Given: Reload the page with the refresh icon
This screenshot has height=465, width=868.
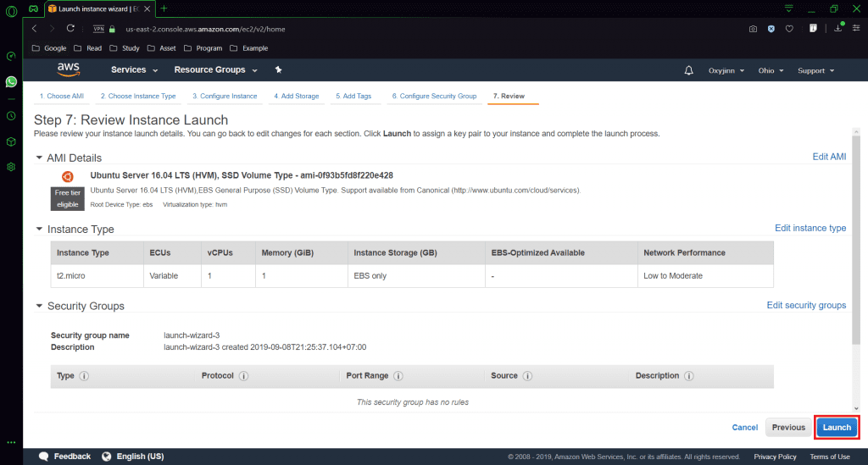Looking at the screenshot, I should tap(70, 28).
